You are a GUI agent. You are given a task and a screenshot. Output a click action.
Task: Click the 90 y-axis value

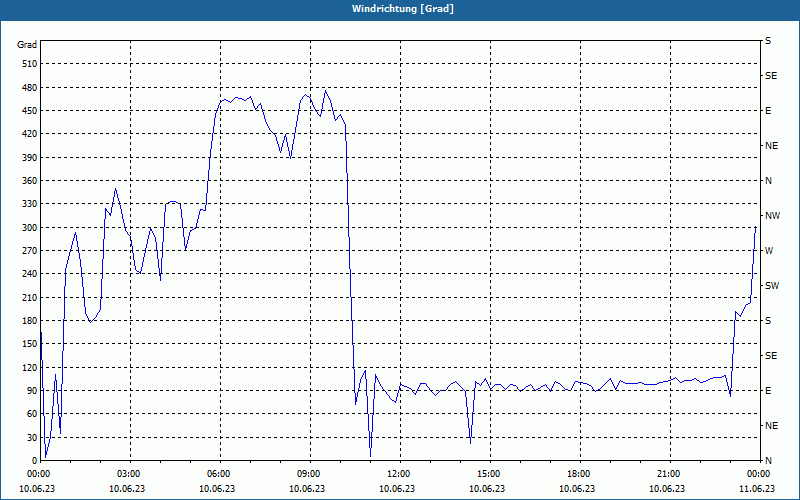(32, 391)
